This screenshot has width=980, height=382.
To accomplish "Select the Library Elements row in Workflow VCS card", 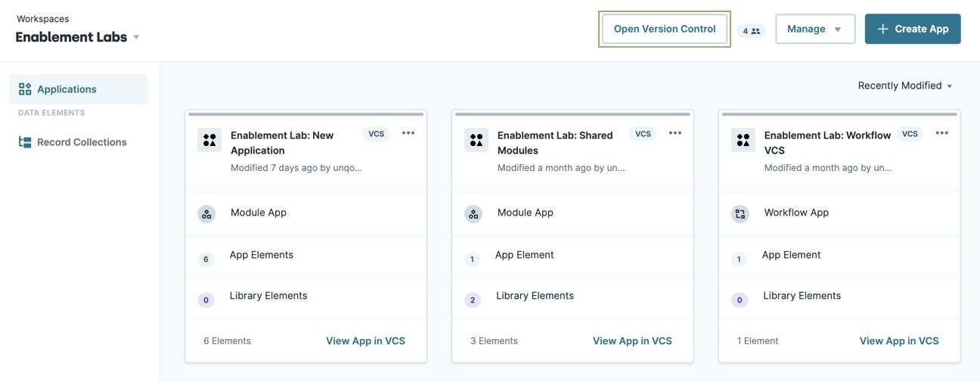I will coord(839,297).
